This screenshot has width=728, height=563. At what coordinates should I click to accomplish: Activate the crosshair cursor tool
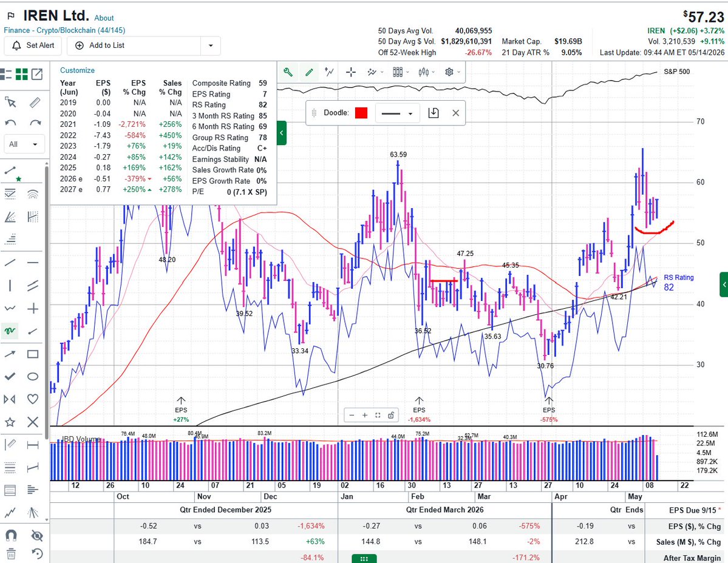[x=351, y=72]
